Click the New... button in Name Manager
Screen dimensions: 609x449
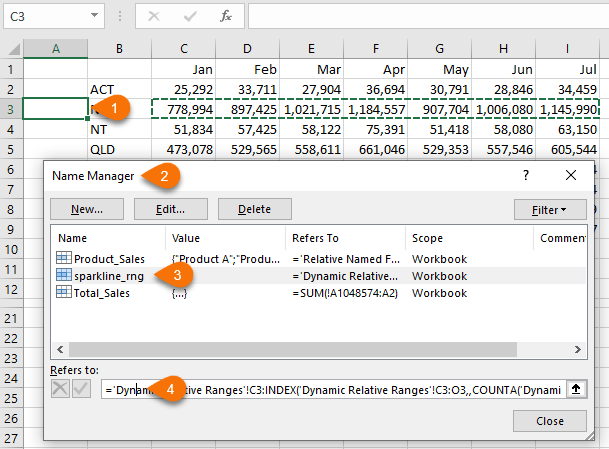pos(87,209)
